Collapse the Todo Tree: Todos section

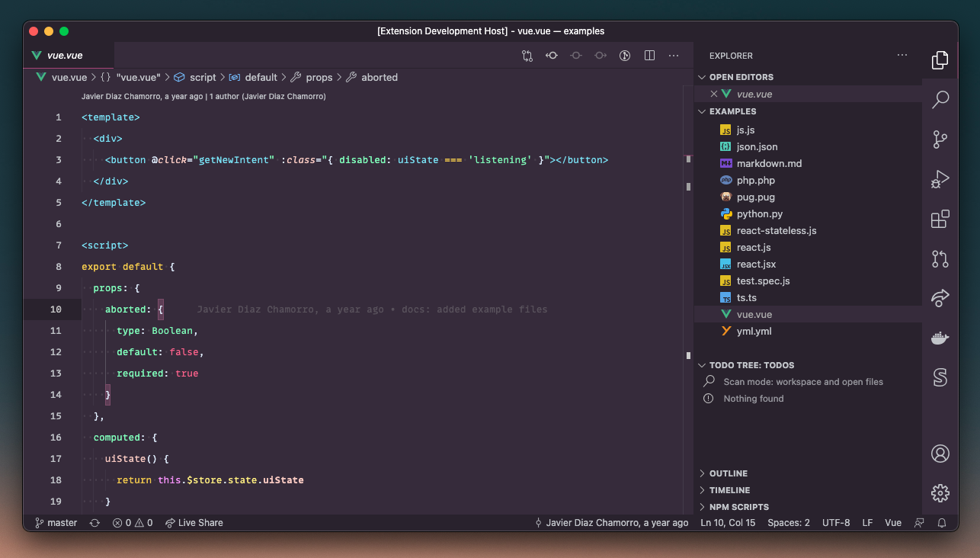(808, 365)
